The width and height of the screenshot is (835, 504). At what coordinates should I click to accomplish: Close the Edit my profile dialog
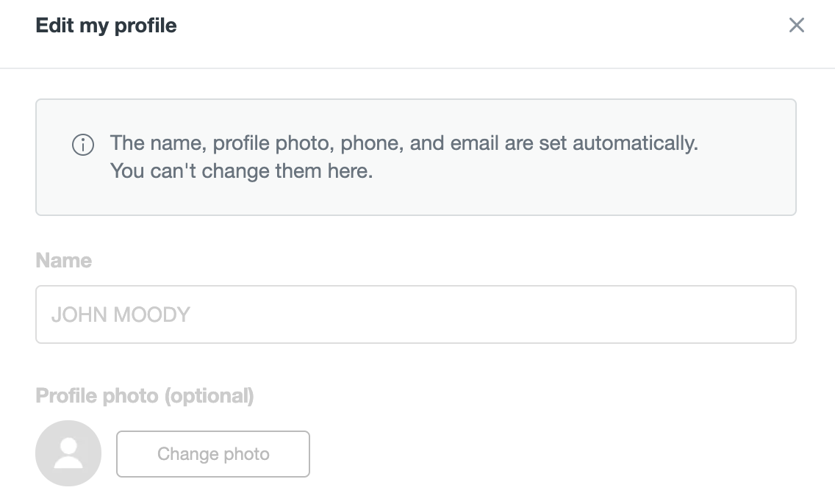click(x=796, y=26)
